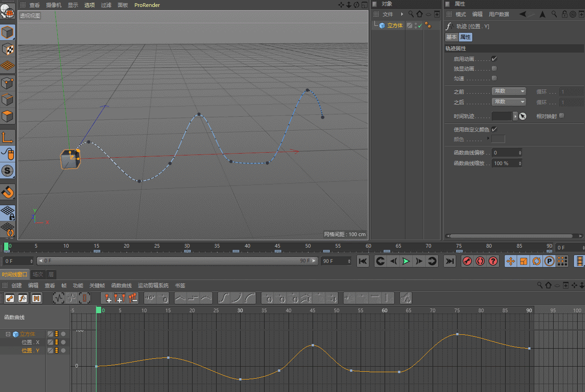
Task: Switch timeline to F-curve mode icon
Action: 23,298
